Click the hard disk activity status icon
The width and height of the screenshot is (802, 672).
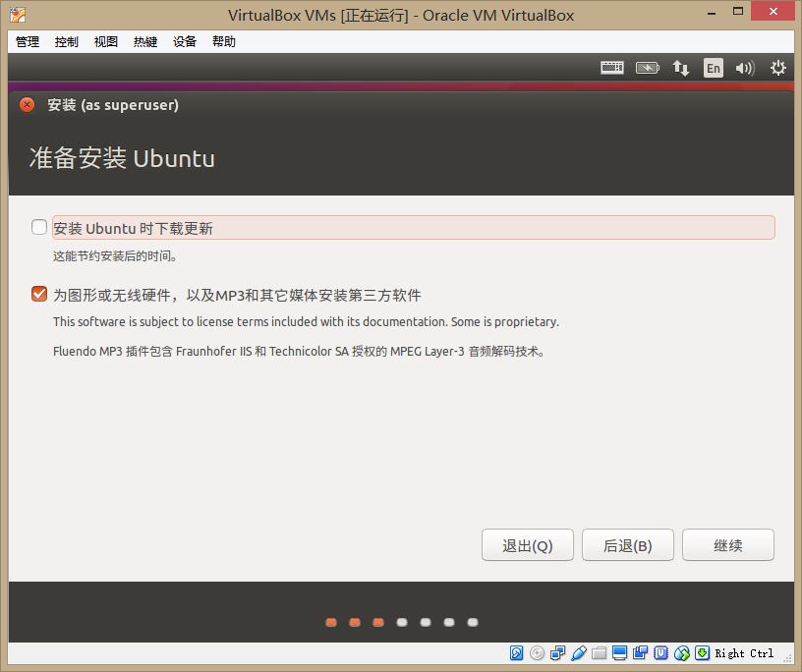click(x=516, y=653)
